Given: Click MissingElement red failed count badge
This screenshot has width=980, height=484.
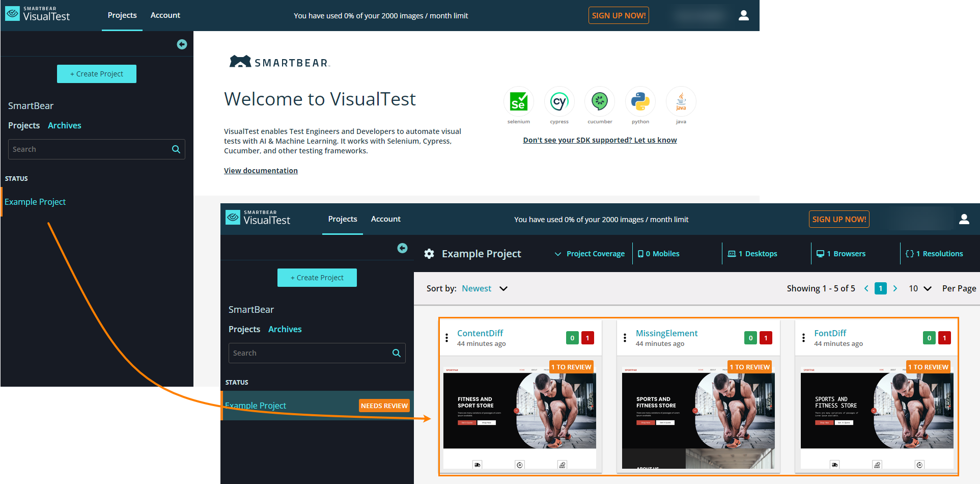Looking at the screenshot, I should pos(766,338).
